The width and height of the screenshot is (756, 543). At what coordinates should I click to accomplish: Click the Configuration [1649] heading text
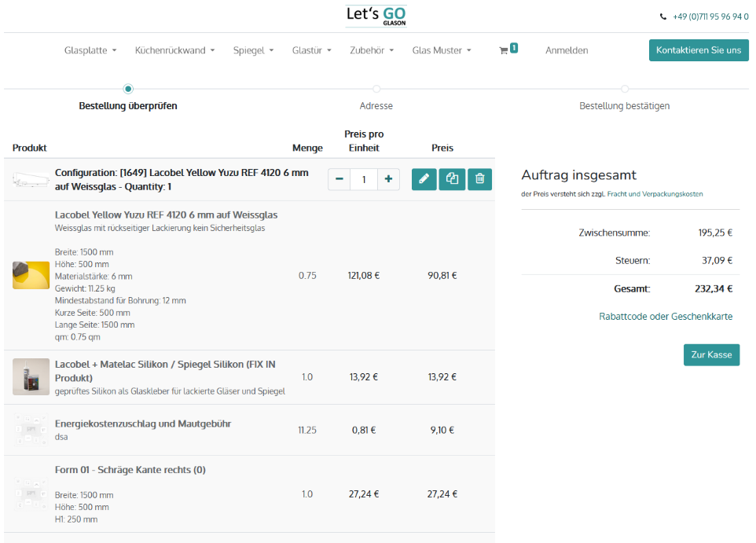click(182, 179)
